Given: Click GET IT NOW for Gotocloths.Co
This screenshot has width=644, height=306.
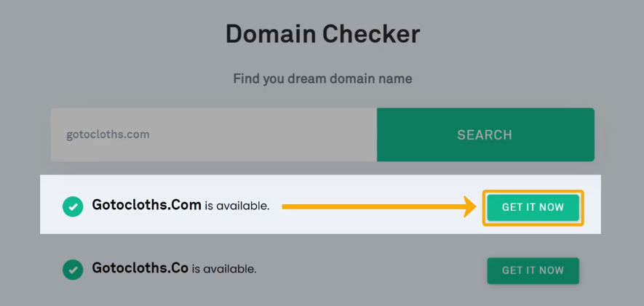Looking at the screenshot, I should point(533,270).
